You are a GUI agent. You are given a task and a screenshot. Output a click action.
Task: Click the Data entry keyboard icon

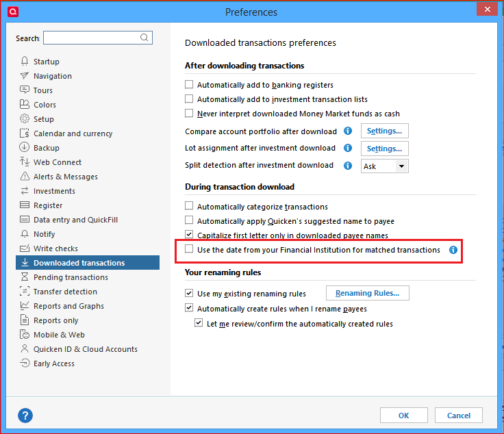pyautogui.click(x=25, y=220)
